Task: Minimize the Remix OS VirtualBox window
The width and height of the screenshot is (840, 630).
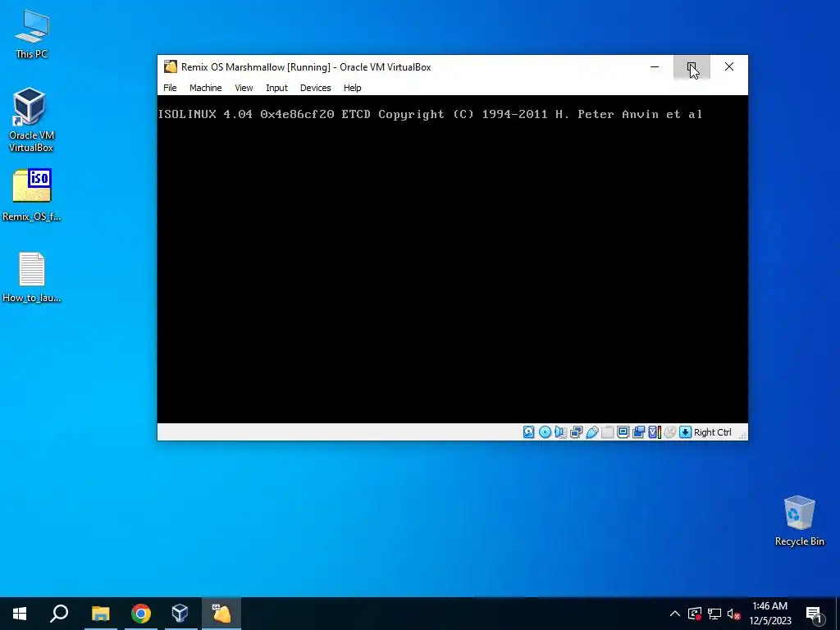Action: (655, 67)
